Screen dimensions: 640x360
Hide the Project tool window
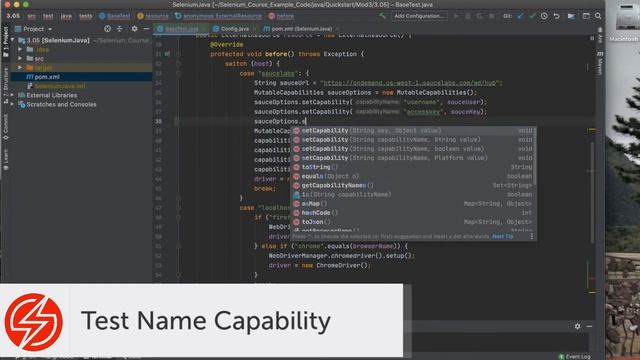pyautogui.click(x=146, y=29)
